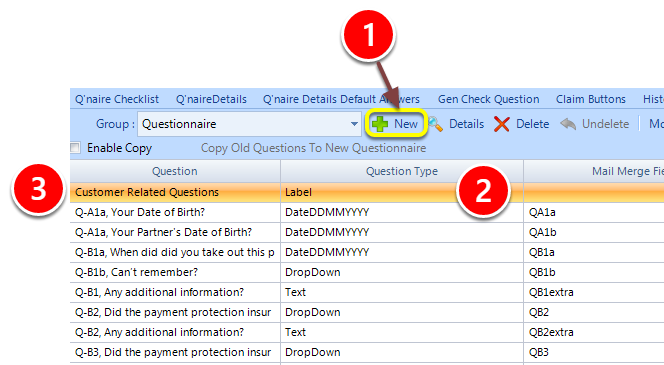
Task: Click the DropDown type cell in QB3 row
Action: 402,352
